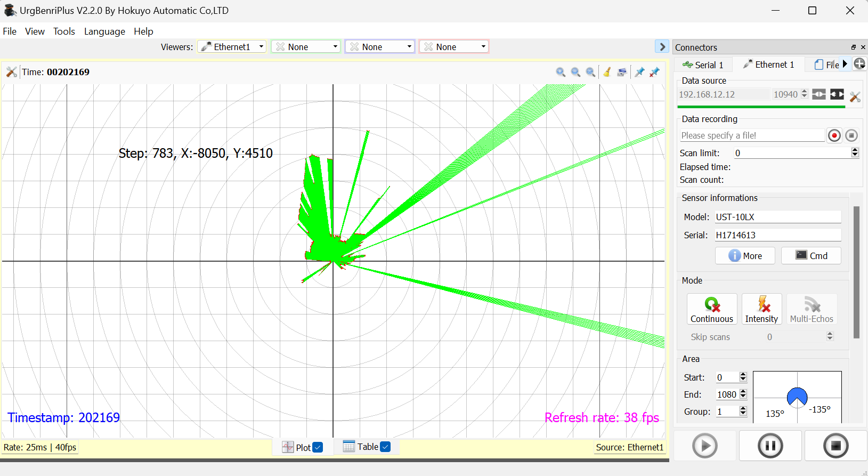Switch to the File connector tab
The image size is (868, 476).
tap(826, 64)
